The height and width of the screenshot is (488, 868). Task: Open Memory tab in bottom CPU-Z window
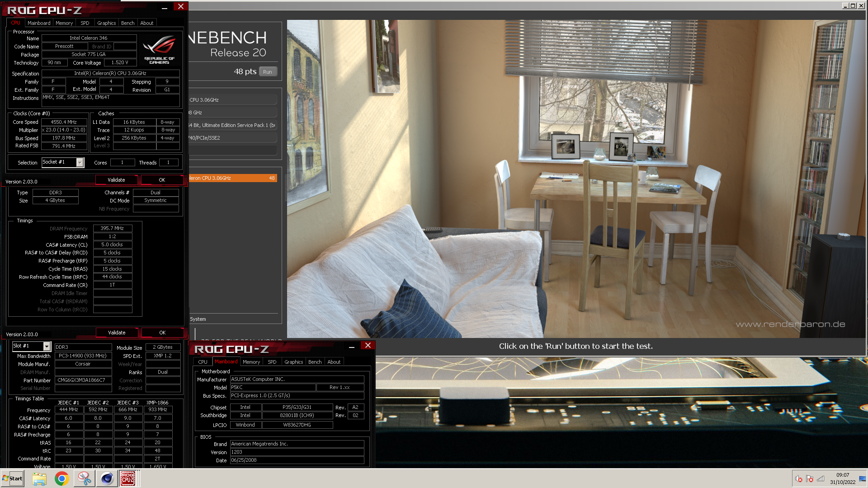[x=251, y=362]
